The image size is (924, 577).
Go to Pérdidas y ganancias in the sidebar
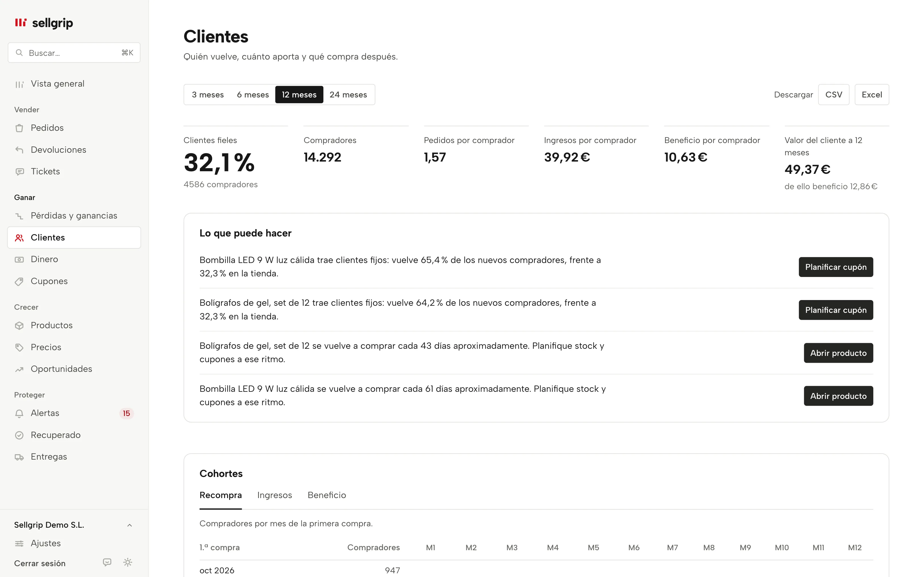(74, 216)
